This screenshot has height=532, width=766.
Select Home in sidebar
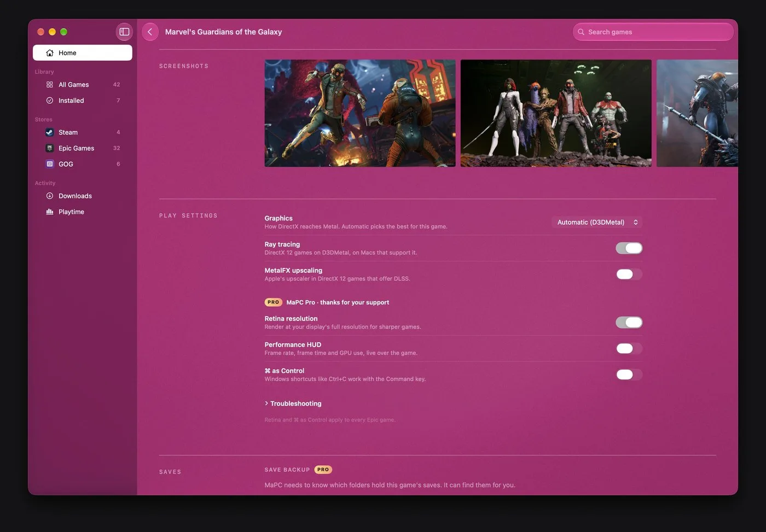point(83,53)
